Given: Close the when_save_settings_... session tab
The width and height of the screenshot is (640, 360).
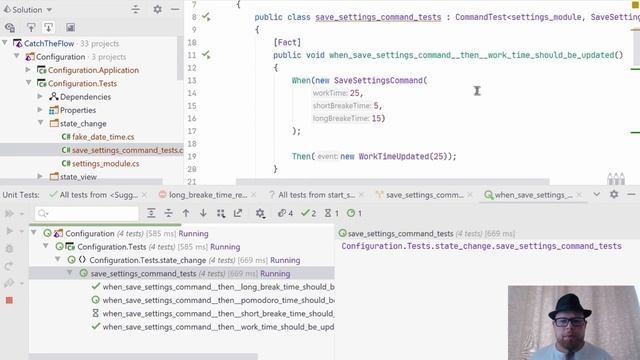Looking at the screenshot, I should [579, 195].
